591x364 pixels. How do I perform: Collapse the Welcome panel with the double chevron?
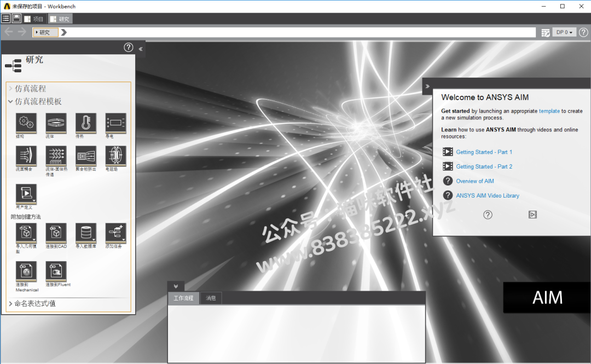pos(427,86)
